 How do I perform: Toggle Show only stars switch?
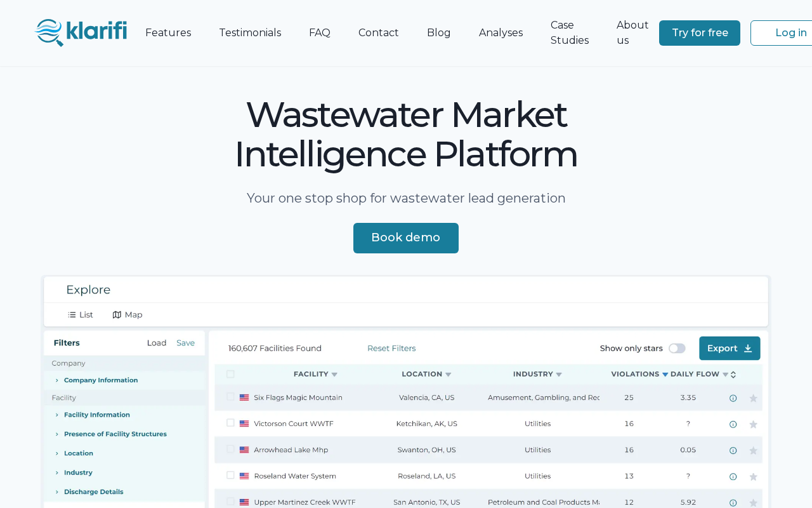[x=677, y=349]
